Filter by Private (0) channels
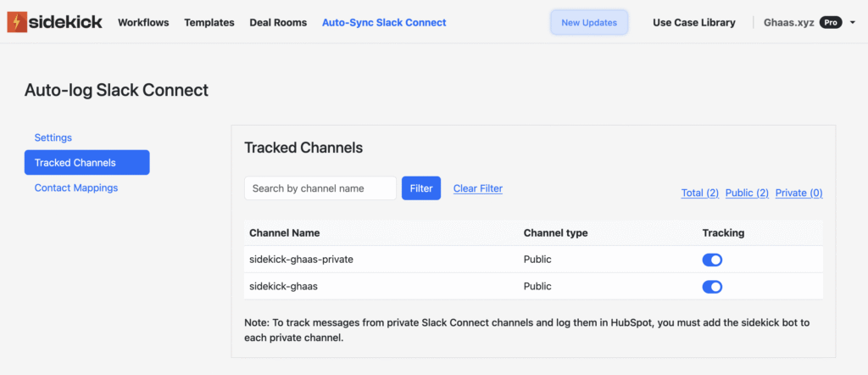 [x=798, y=193]
